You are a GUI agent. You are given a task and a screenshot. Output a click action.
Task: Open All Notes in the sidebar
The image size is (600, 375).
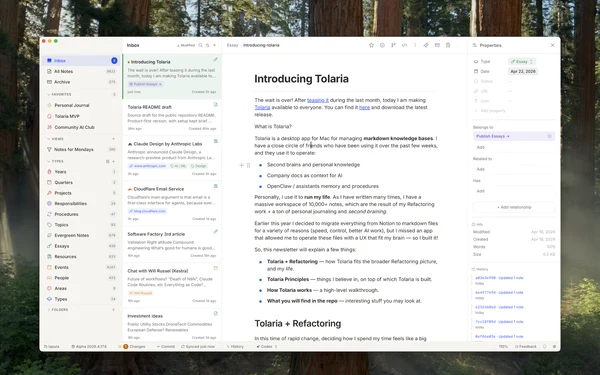pyautogui.click(x=82, y=71)
